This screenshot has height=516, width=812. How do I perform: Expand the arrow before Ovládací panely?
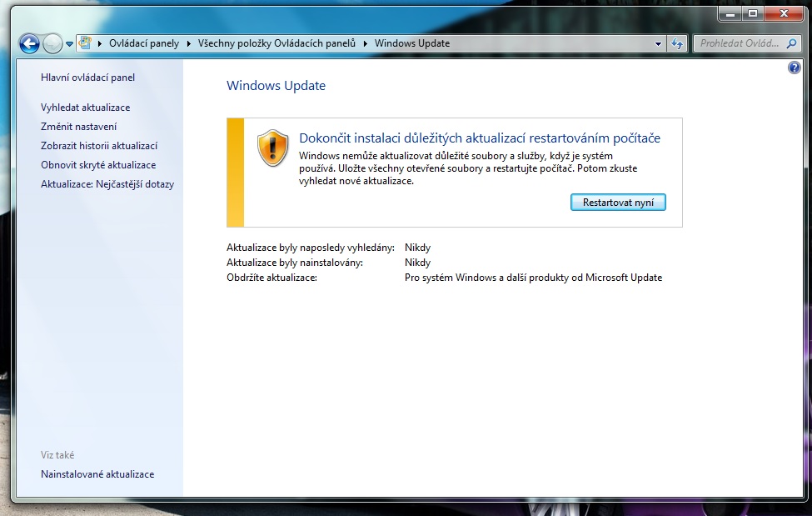[x=99, y=43]
